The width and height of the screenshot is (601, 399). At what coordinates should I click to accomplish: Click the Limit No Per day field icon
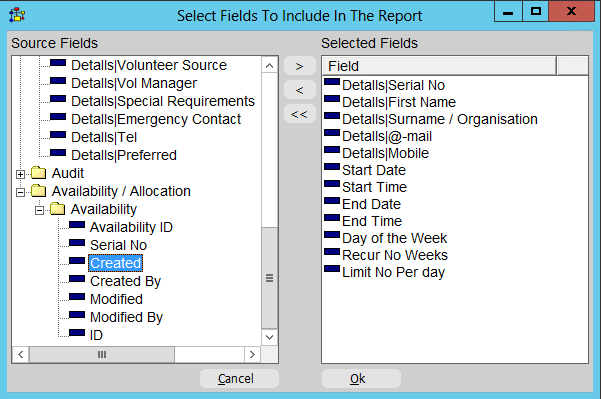pos(332,269)
